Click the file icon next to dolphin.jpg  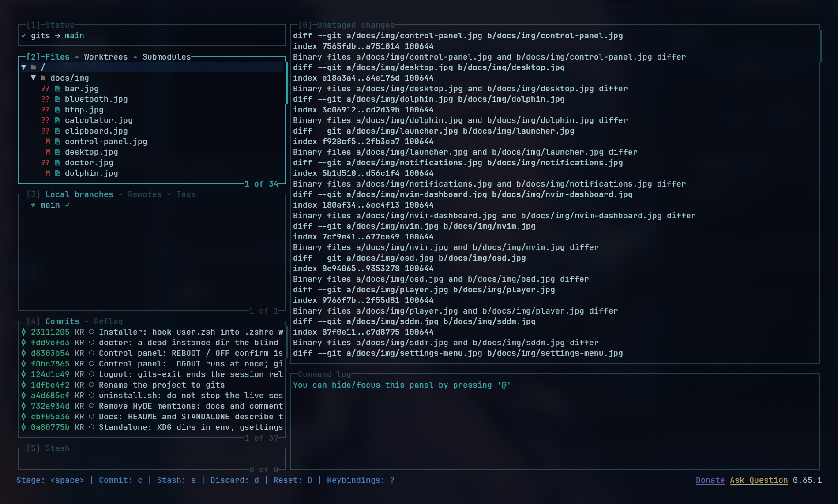pyautogui.click(x=57, y=173)
